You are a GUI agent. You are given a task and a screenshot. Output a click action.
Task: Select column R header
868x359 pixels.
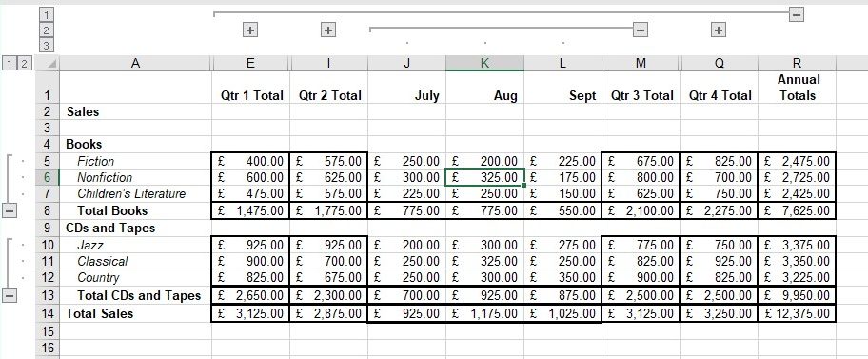(x=798, y=63)
